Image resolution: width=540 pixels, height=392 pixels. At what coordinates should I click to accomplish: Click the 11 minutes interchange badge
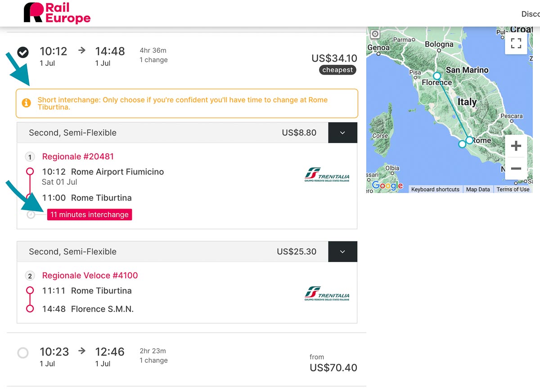(90, 214)
